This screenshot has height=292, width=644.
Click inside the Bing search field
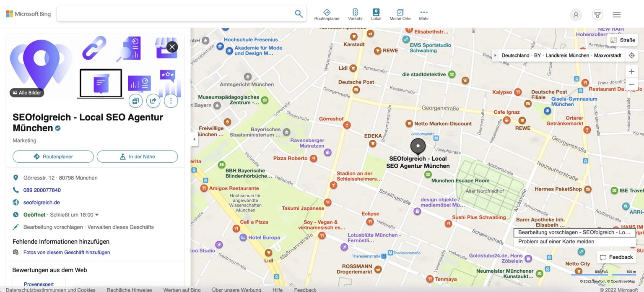pyautogui.click(x=175, y=14)
